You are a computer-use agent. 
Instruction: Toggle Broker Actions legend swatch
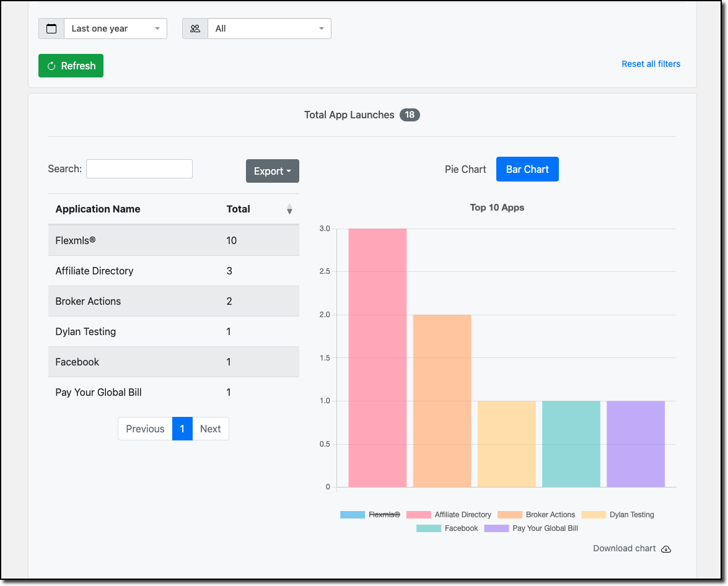pyautogui.click(x=510, y=515)
